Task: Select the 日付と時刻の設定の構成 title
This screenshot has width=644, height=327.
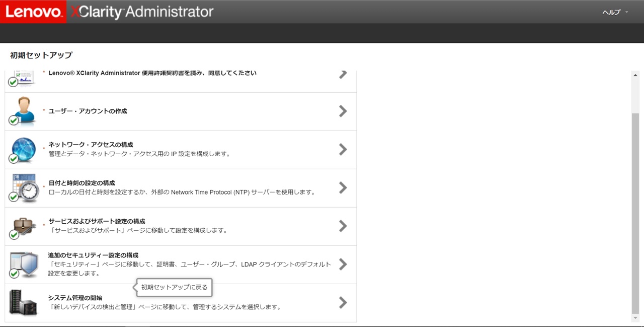Action: click(82, 183)
